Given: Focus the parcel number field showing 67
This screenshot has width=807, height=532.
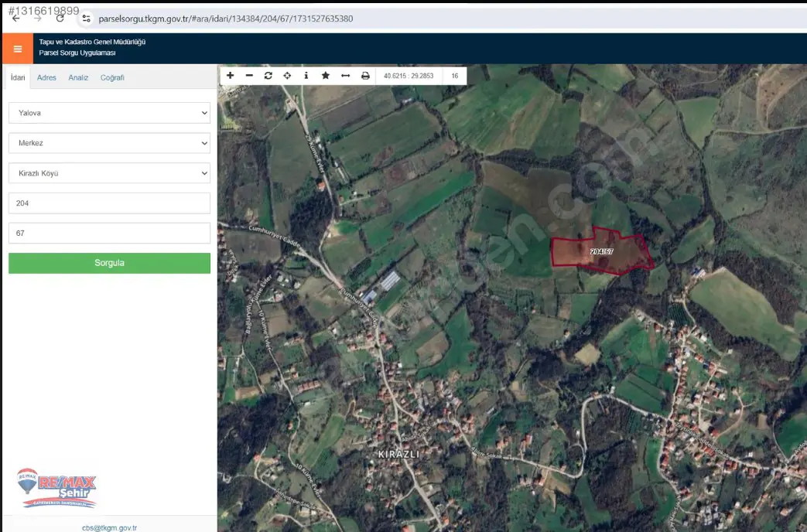Looking at the screenshot, I should point(109,233).
